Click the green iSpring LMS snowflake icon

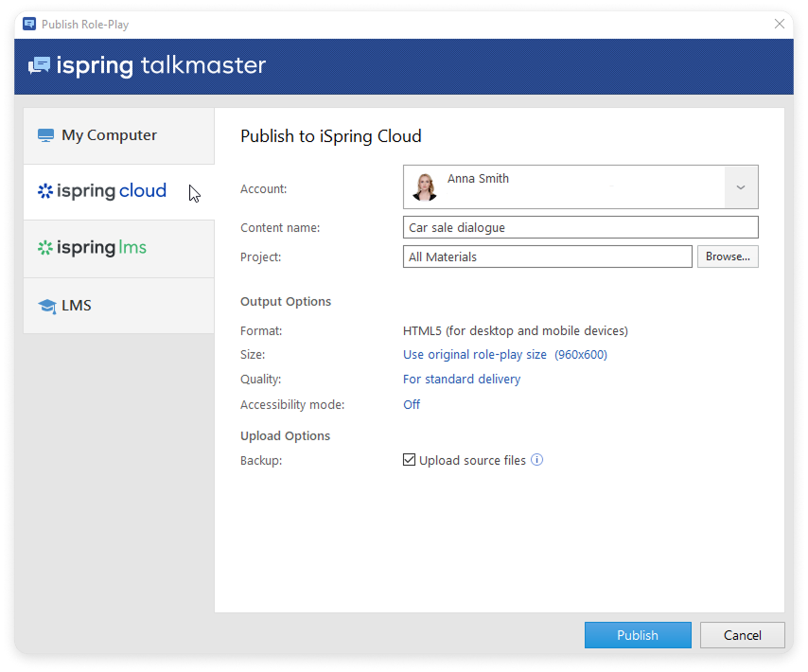click(x=44, y=248)
